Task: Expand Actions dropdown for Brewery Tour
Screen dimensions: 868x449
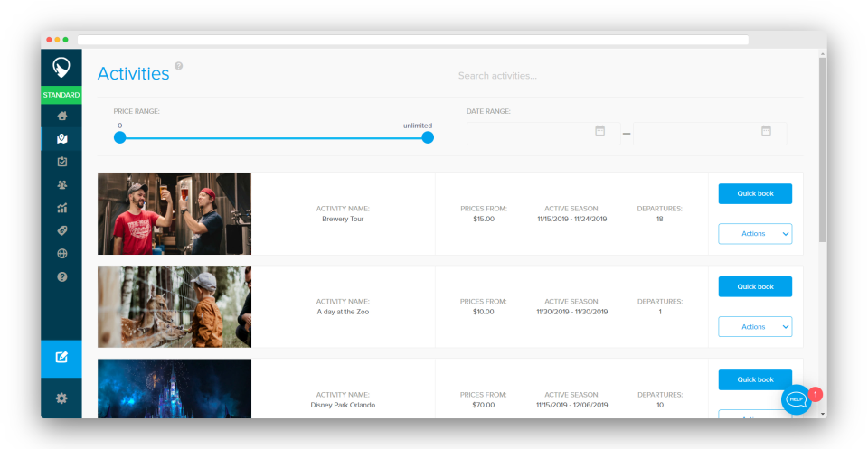Action: pos(755,234)
